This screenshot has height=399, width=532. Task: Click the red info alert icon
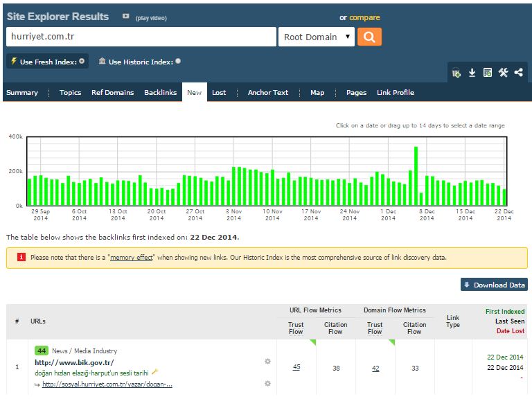coord(21,257)
